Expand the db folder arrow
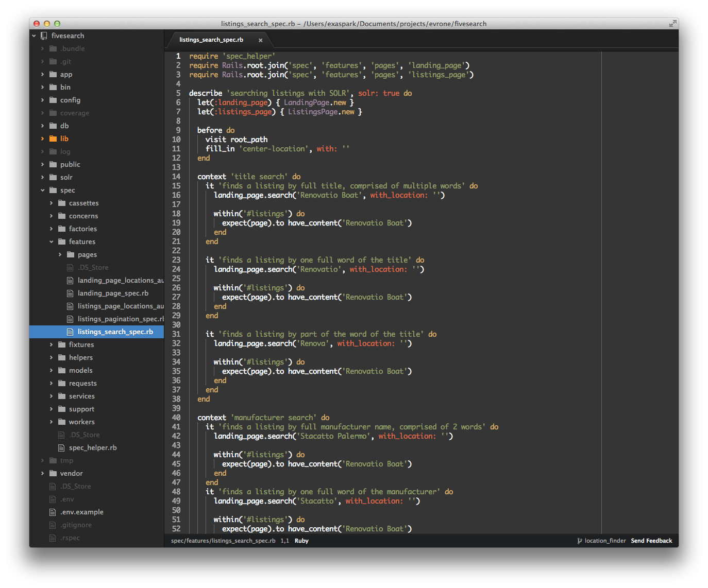This screenshot has width=708, height=588. pos(43,126)
